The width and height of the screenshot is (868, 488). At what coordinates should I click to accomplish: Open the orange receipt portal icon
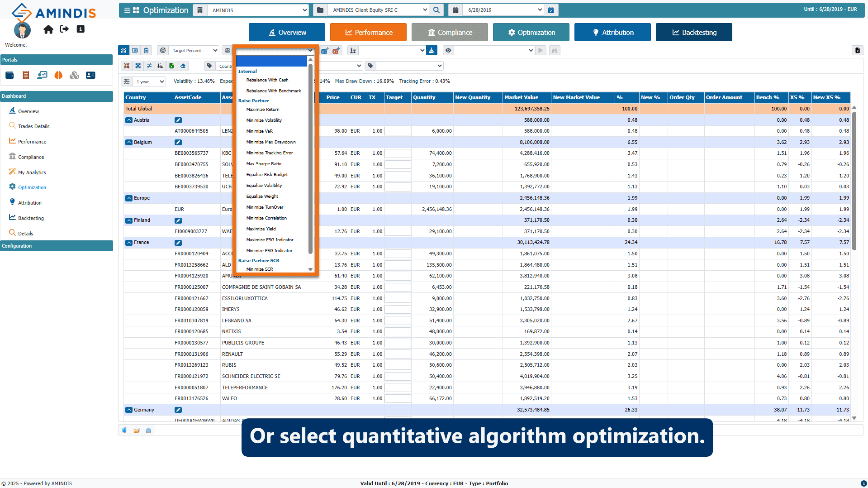click(x=26, y=75)
